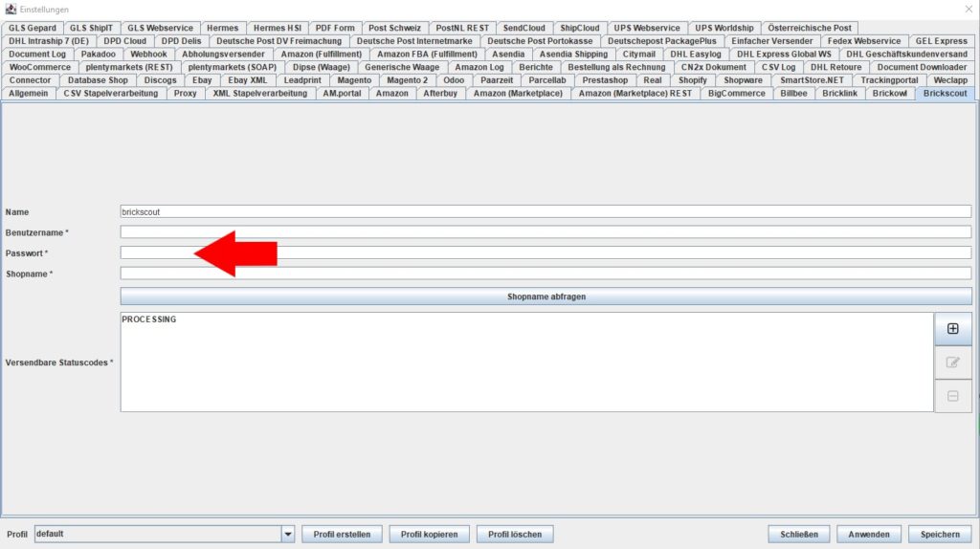Select Amazon FBA (Fulfillment) tab
The image size is (980, 549).
coord(427,54)
